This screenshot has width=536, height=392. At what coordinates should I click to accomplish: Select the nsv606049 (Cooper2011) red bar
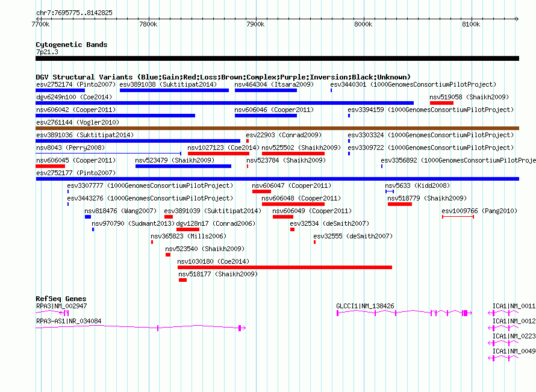point(283,217)
